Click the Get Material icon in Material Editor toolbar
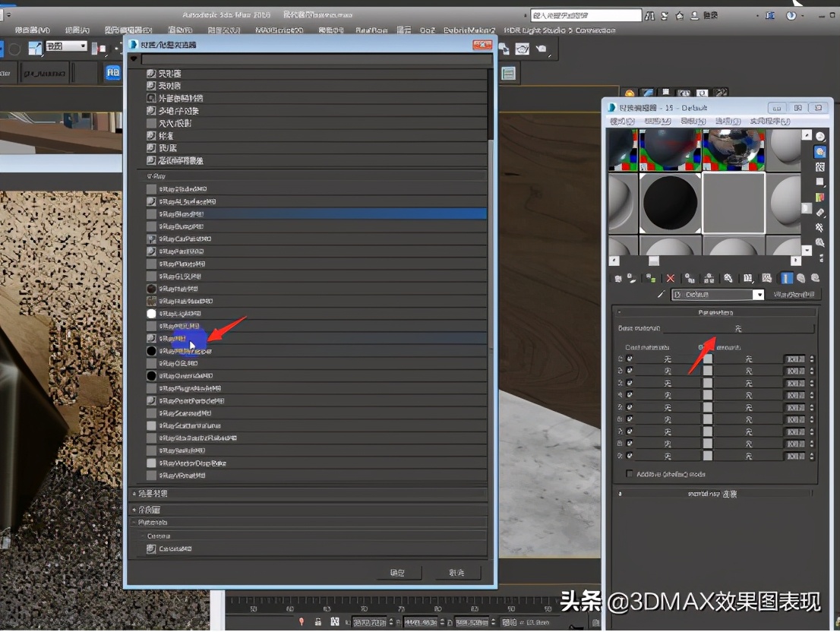The height and width of the screenshot is (632, 840). [x=618, y=278]
